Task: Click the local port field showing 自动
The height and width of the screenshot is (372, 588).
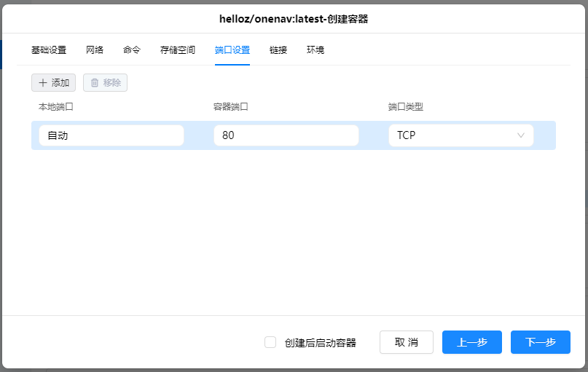Action: click(x=111, y=135)
